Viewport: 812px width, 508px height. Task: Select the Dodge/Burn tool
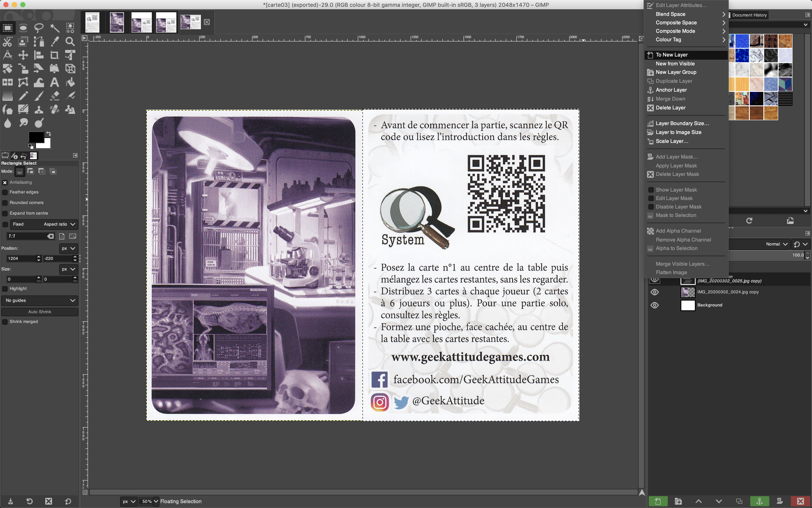39,123
